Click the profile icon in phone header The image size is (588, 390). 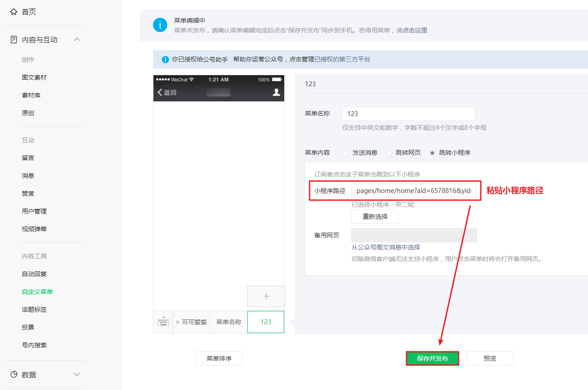[x=276, y=92]
